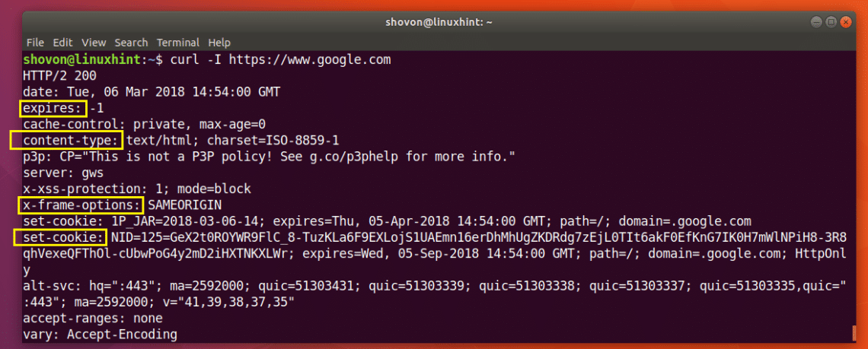Click the vary: Accept-Encoding line

101,335
